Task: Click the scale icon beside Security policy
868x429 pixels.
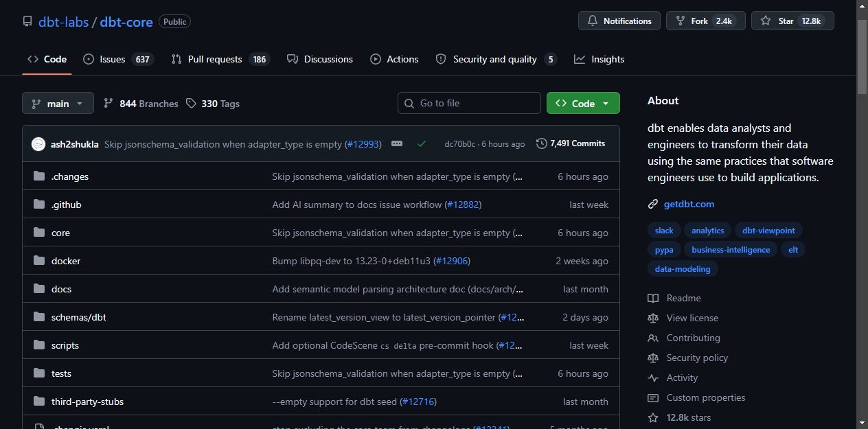Action: click(x=653, y=358)
